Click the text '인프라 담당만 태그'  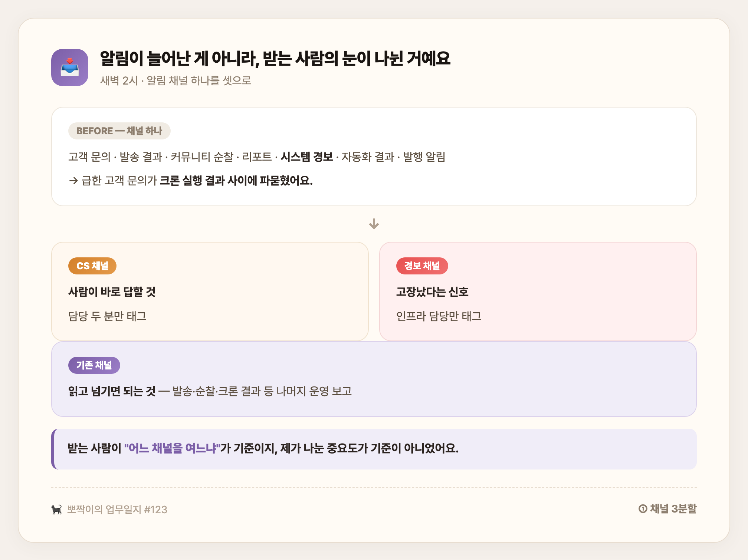439,316
